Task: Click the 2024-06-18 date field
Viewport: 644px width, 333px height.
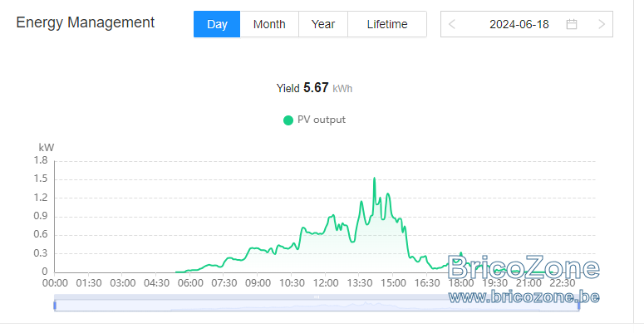Action: coord(519,24)
